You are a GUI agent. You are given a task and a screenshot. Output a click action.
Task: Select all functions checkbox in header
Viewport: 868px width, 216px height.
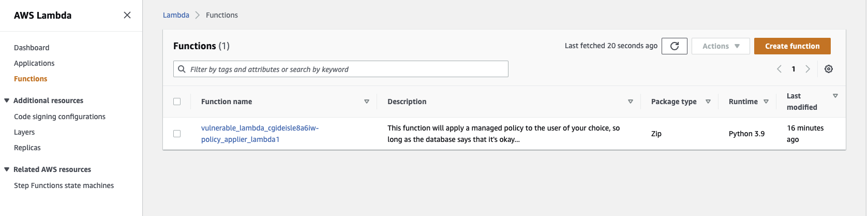[177, 102]
